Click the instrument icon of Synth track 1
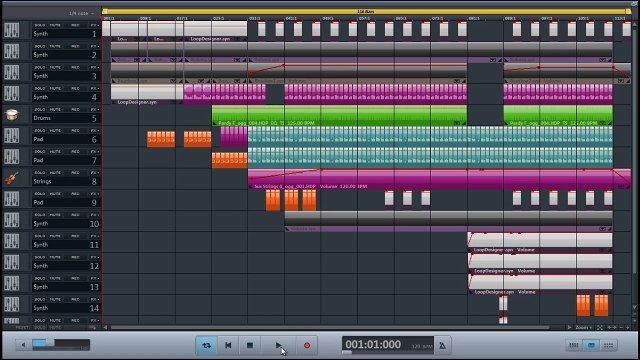The image size is (640, 360). click(11, 30)
